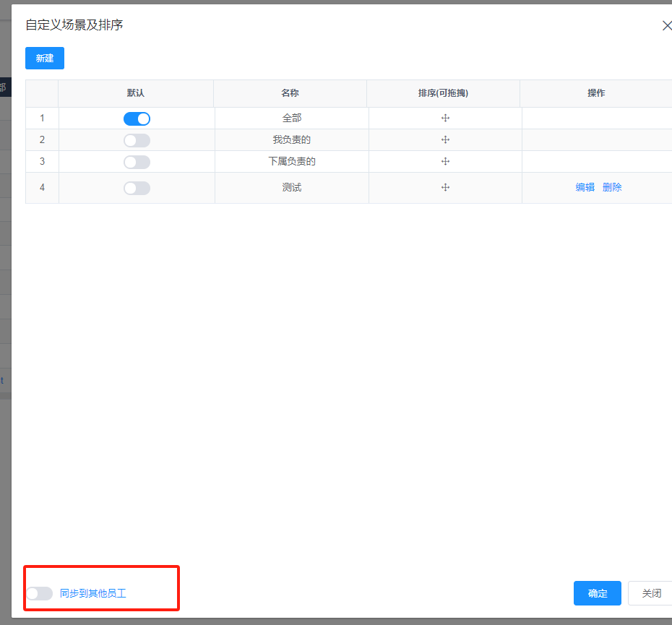Turn off the default toggle for 全部
The height and width of the screenshot is (625, 672).
coord(137,118)
